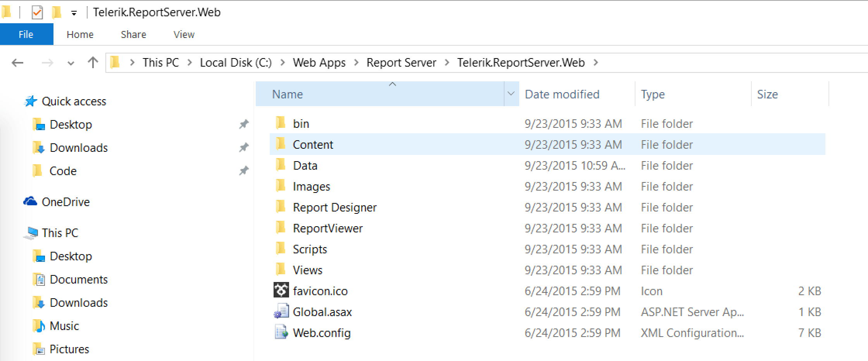
Task: Select OneDrive in navigation pane
Action: [65, 202]
